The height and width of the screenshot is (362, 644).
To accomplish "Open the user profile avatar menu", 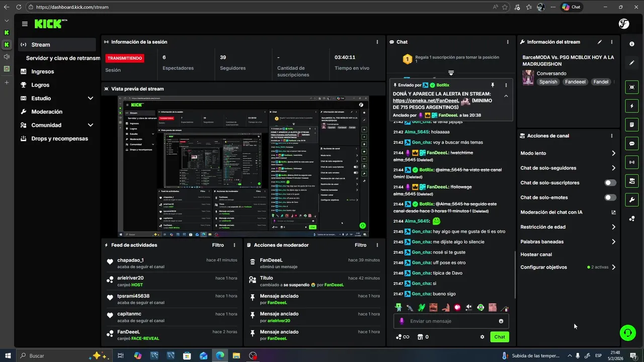I will pos(624,24).
